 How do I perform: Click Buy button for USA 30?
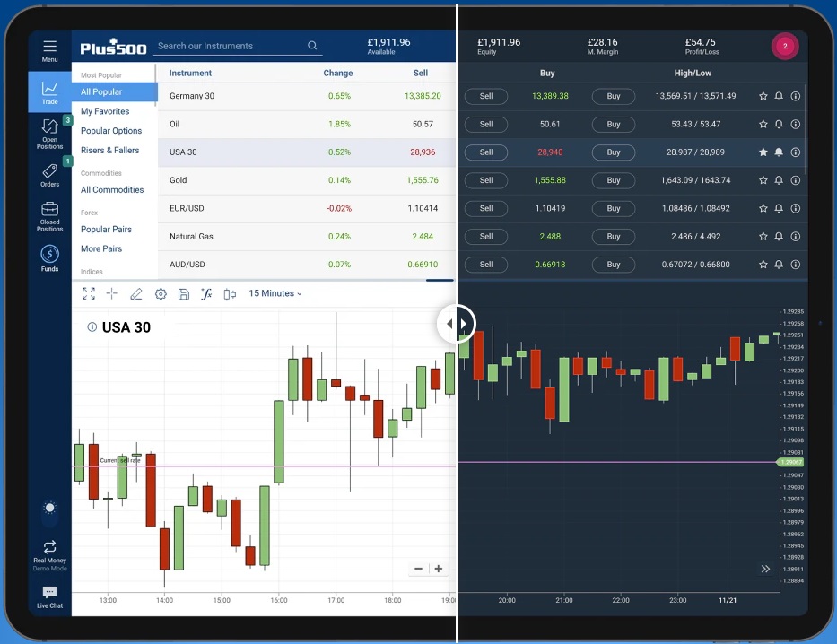614,152
